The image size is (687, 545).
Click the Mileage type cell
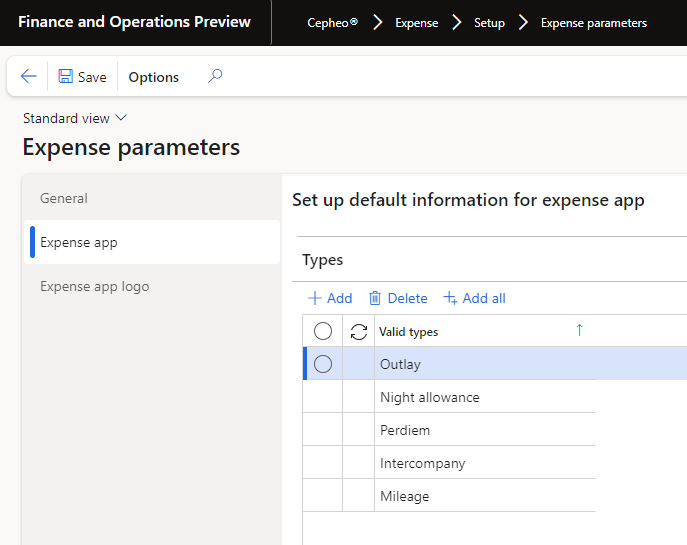click(x=405, y=496)
